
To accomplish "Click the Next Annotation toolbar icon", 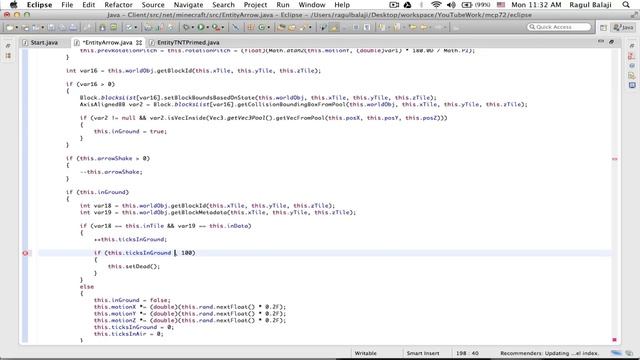I will pos(381,27).
